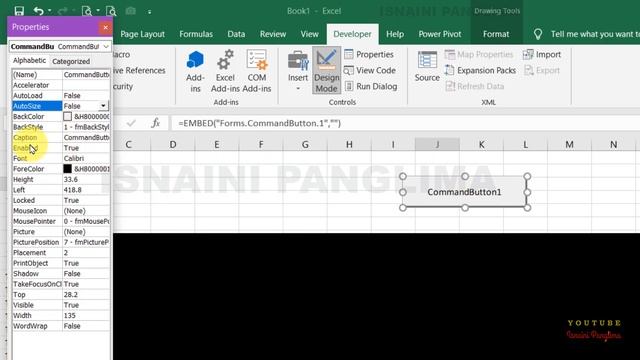Click the CommandButton1 control on sheet

pyautogui.click(x=464, y=192)
